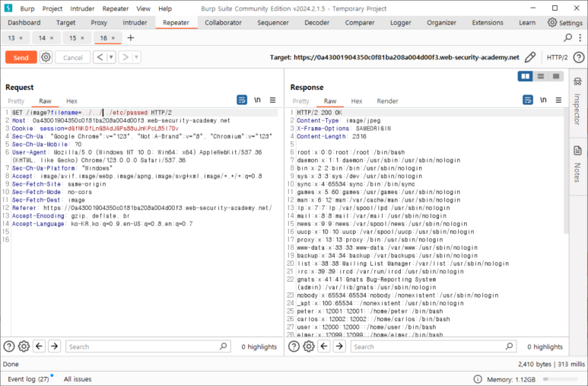Switch to Repeater tab 14
The width and height of the screenshot is (588, 386).
coord(43,38)
